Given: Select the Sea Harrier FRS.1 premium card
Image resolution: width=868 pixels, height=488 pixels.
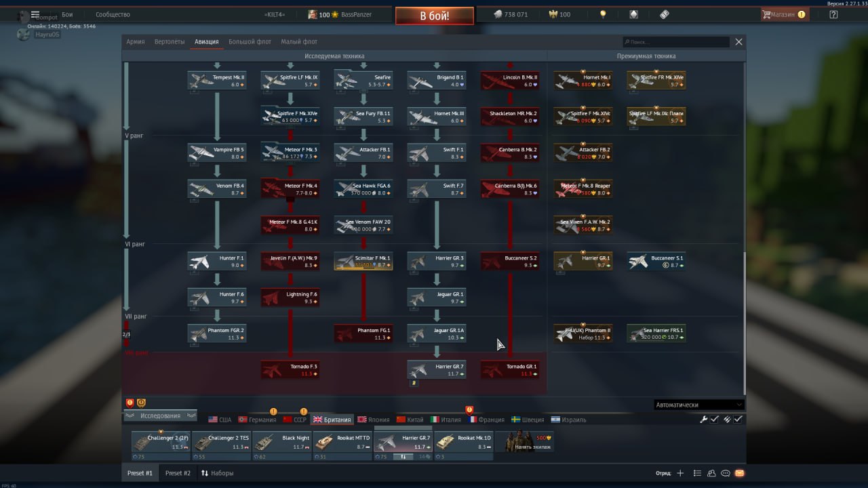Looking at the screenshot, I should tap(656, 333).
